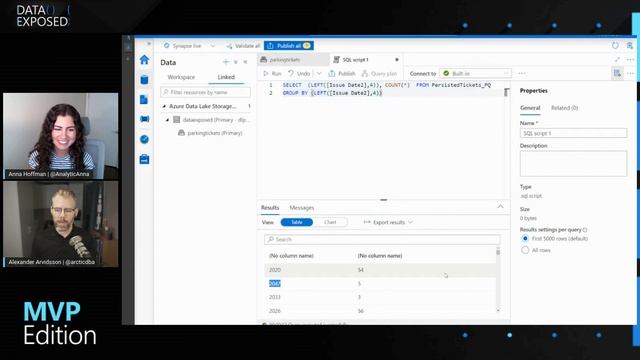Select the Related (0) properties tab
Viewport: 640px width, 360px height.
(564, 108)
